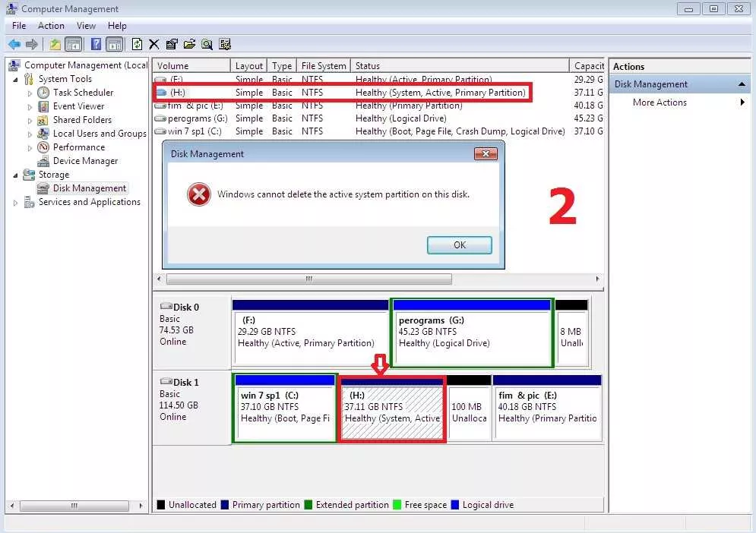Select the fim & pic (E:) partition block
This screenshot has height=533, width=756.
547,408
